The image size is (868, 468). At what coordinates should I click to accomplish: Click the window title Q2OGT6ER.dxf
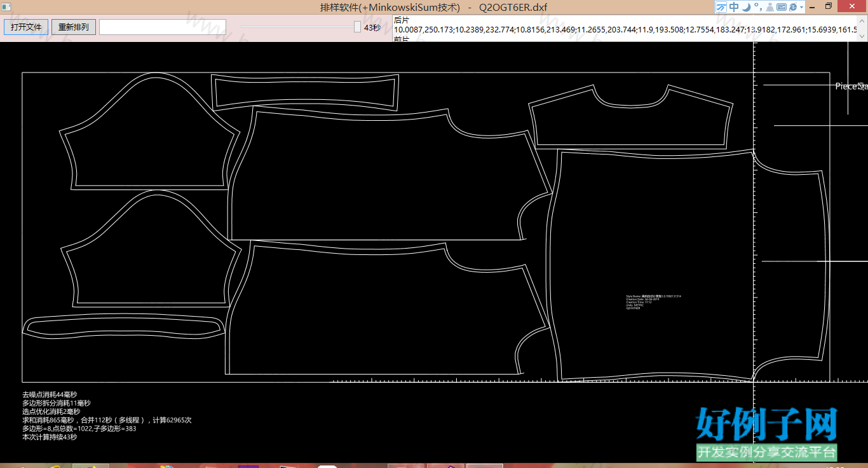click(x=513, y=8)
